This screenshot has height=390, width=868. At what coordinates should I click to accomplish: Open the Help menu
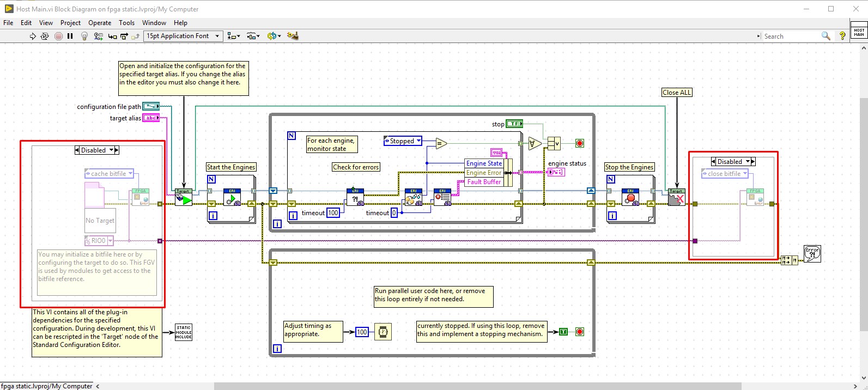coord(180,23)
